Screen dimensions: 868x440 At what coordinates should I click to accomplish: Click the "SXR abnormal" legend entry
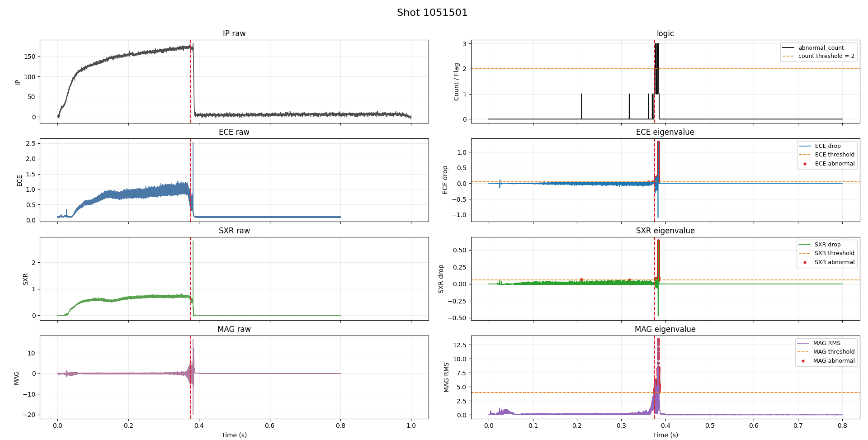click(834, 262)
